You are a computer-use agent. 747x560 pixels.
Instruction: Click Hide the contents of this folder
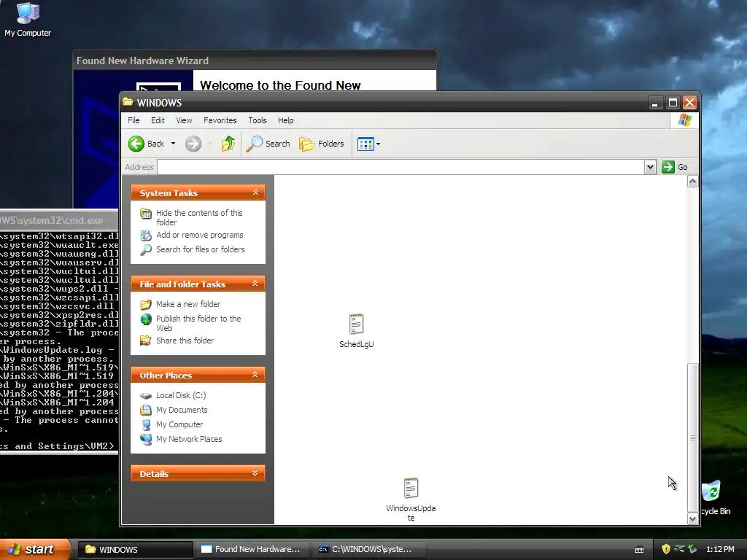[199, 217]
